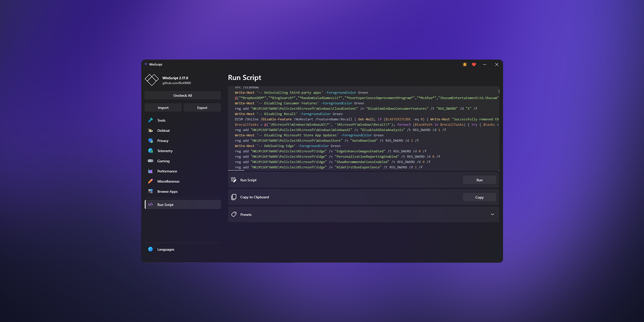Copy the script with the Copy button
Image resolution: width=644 pixels, height=322 pixels.
tap(479, 197)
